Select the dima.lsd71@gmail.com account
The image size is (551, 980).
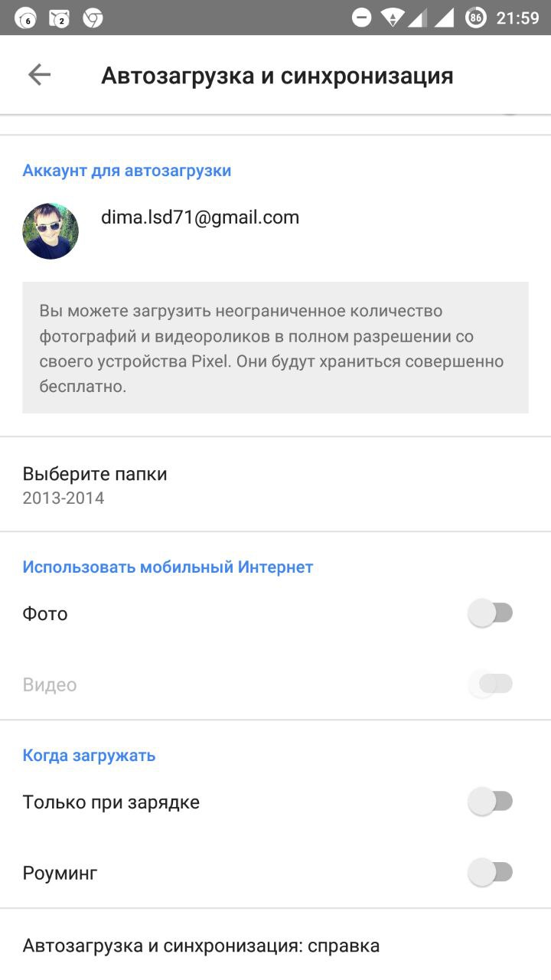pos(200,217)
